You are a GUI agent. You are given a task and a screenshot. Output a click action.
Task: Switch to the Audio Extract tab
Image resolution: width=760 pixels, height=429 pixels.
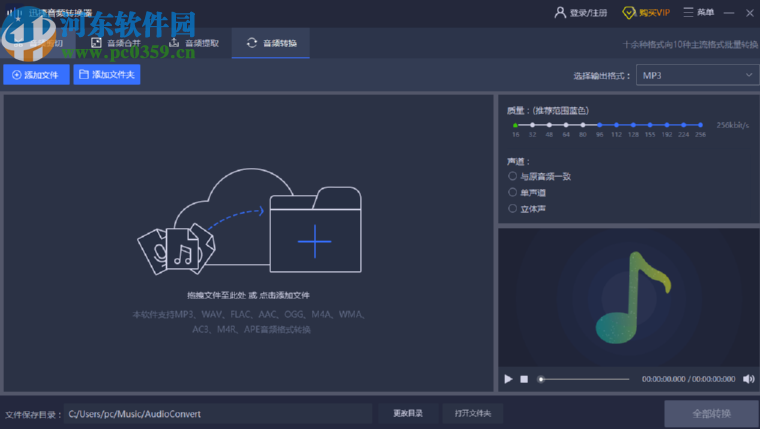click(193, 43)
